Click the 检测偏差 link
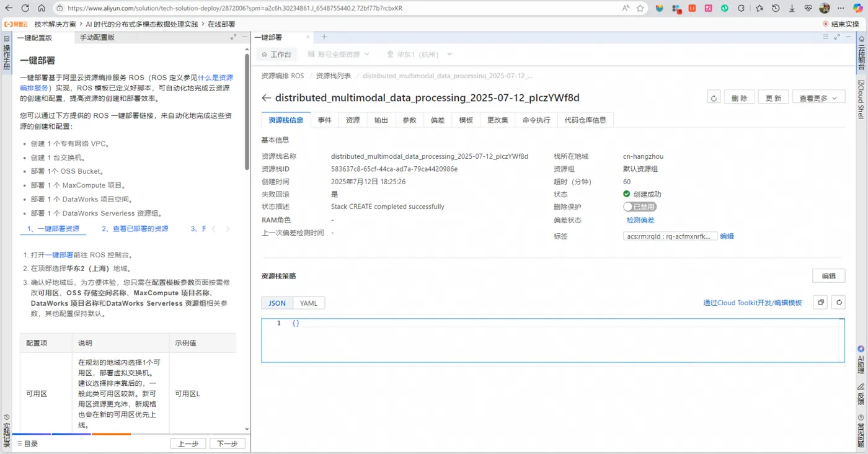The image size is (868, 454). click(640, 220)
